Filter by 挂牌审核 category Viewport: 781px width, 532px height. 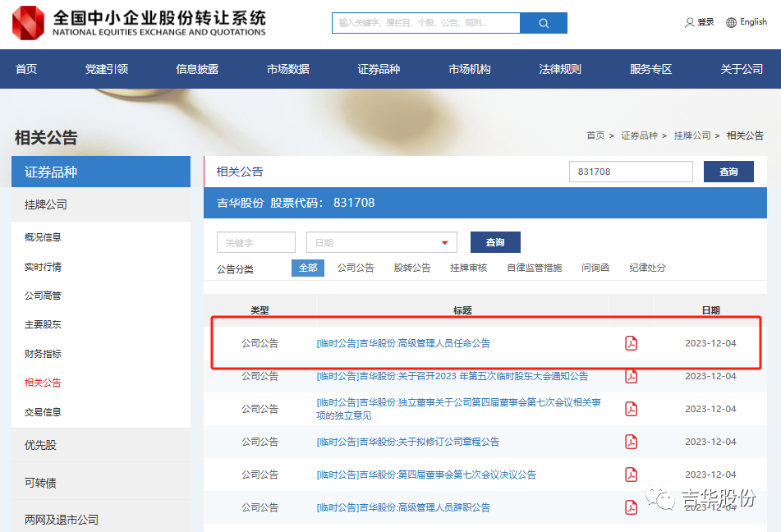[469, 268]
